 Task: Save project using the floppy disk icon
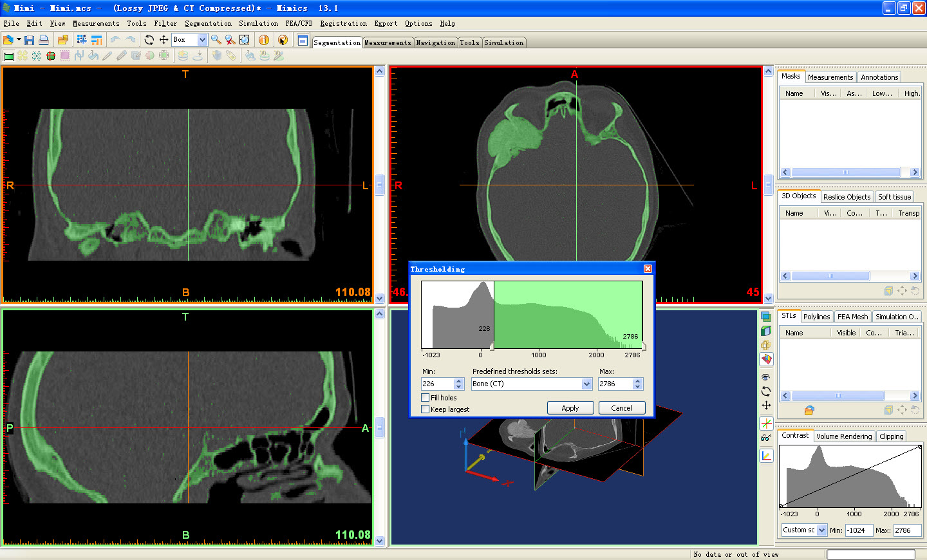(30, 40)
